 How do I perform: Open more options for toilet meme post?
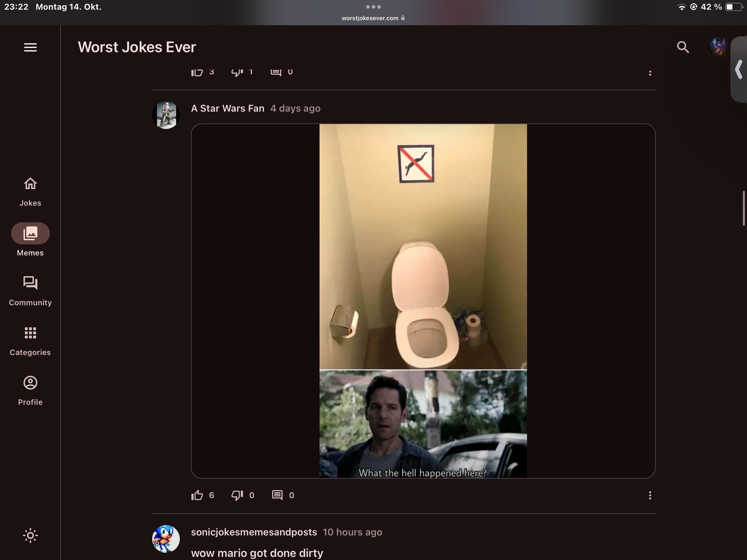tap(650, 495)
